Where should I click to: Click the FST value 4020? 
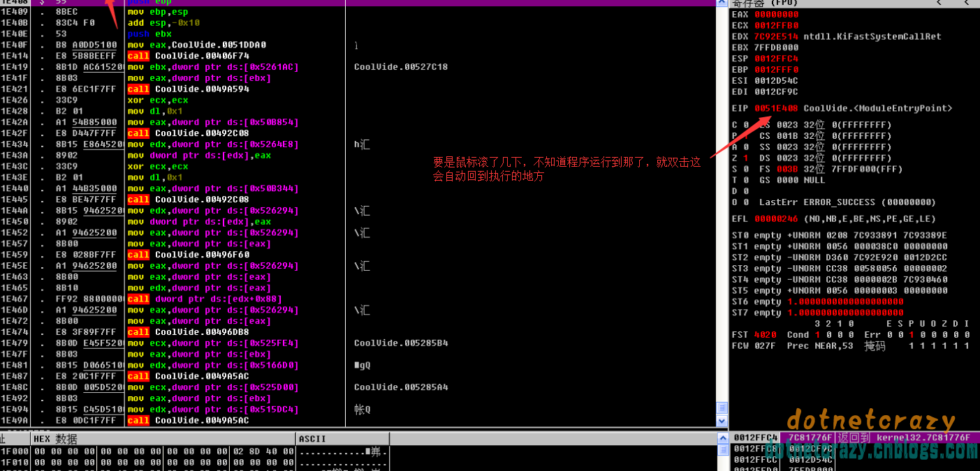766,335
